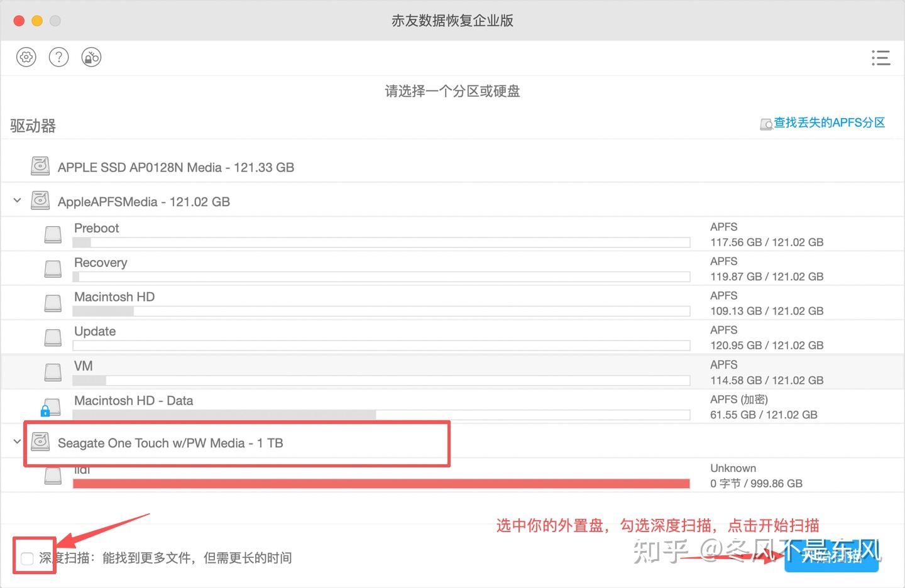Click the Preboot volume icon

tap(53, 235)
